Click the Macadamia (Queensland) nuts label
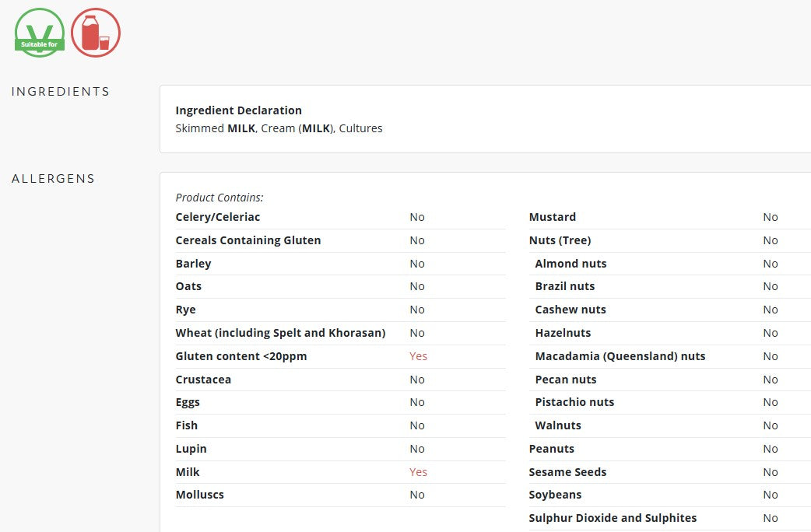 point(620,356)
